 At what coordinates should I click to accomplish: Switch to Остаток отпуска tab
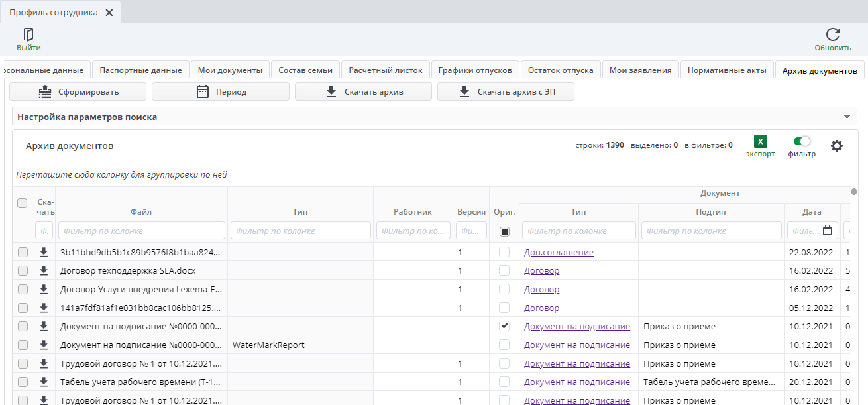tap(561, 70)
